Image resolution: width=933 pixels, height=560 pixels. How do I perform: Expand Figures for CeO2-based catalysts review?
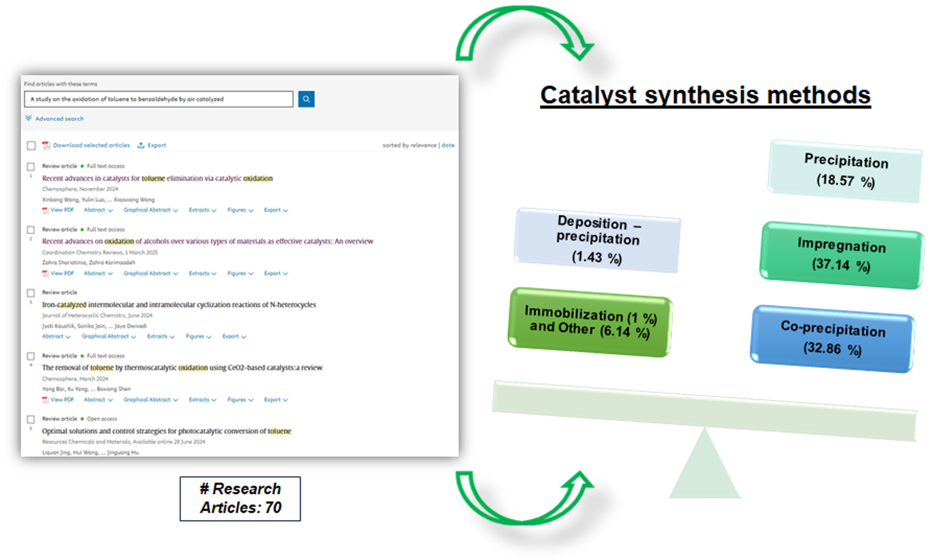[x=240, y=400]
